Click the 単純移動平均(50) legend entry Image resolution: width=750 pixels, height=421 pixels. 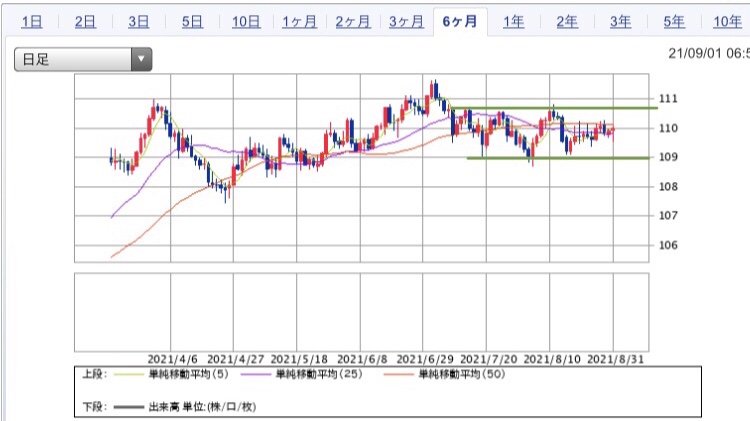tap(462, 374)
